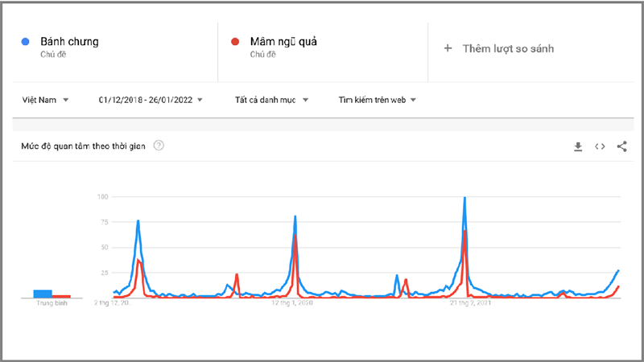Expand the Việt Nam region dropdown

click(65, 100)
